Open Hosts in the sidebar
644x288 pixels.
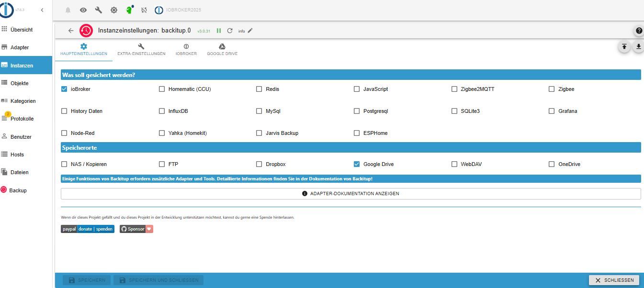[26, 155]
